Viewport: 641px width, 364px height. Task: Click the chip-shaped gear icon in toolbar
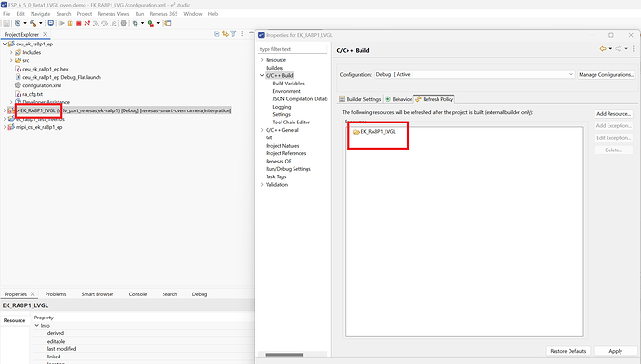click(x=124, y=23)
